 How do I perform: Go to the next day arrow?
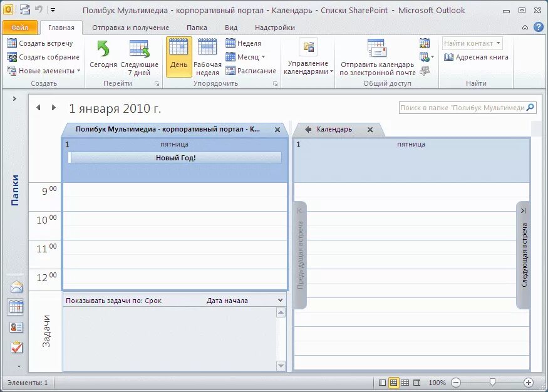click(x=53, y=108)
